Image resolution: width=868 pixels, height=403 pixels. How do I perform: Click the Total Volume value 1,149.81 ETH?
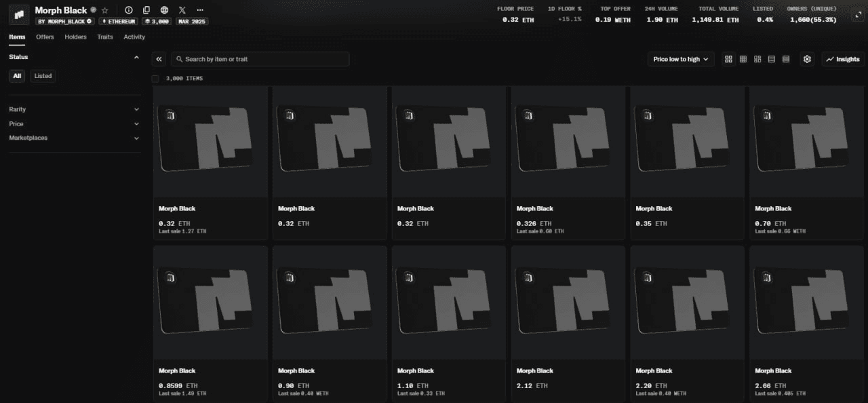[715, 20]
